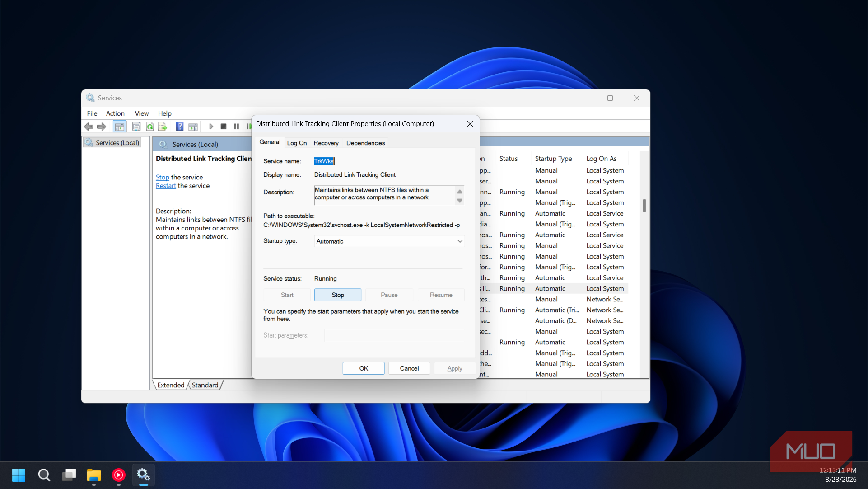The image size is (868, 489).
Task: Switch to the Dependencies tab
Action: (365, 143)
